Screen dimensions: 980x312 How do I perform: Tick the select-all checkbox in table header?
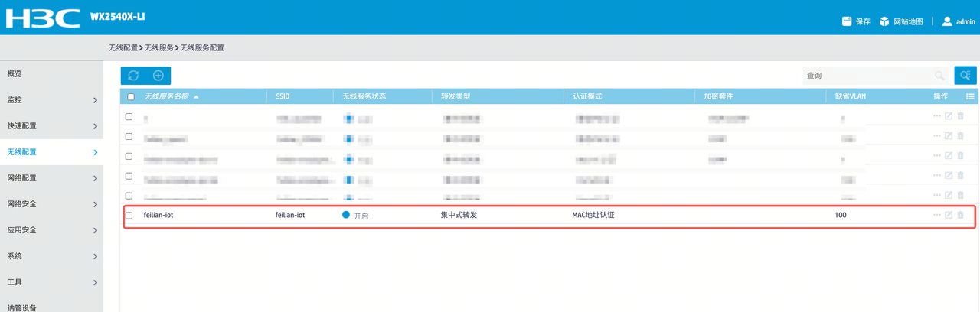pyautogui.click(x=131, y=97)
